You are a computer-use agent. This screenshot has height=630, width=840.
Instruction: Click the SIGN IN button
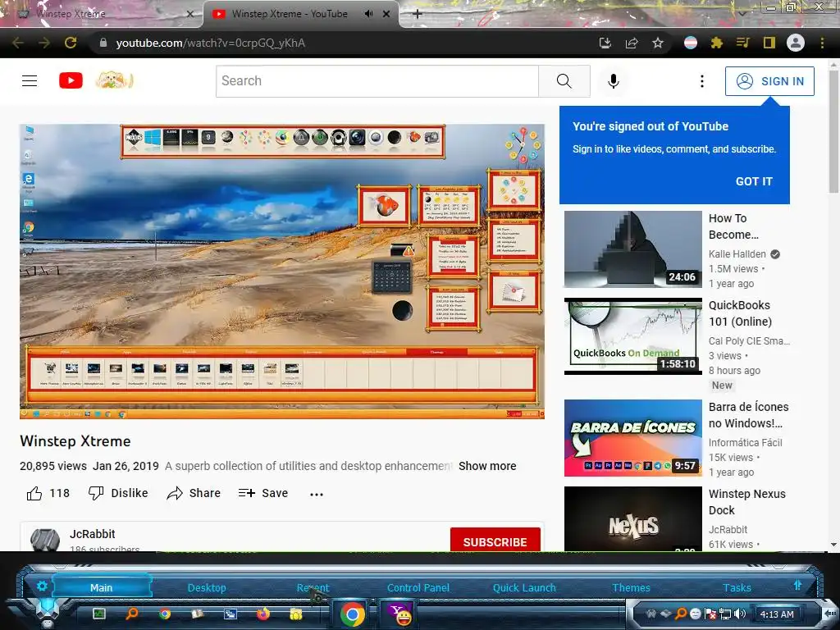click(x=769, y=81)
